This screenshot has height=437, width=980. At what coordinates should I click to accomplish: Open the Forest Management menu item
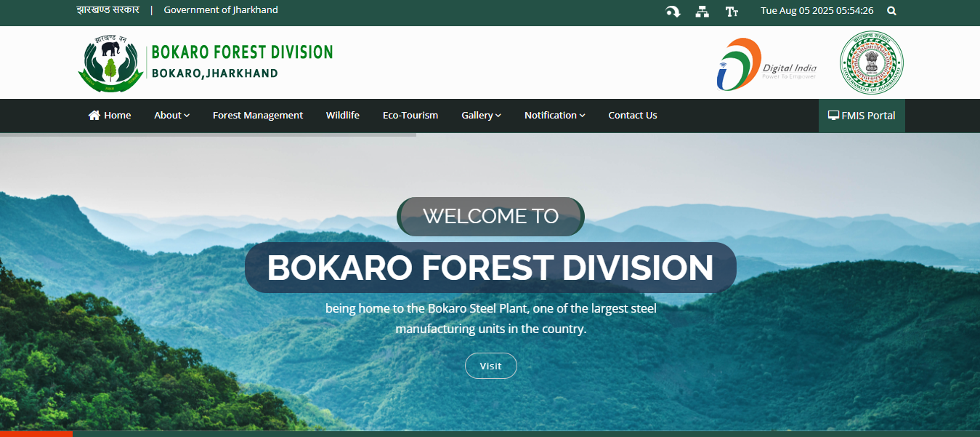pyautogui.click(x=257, y=116)
